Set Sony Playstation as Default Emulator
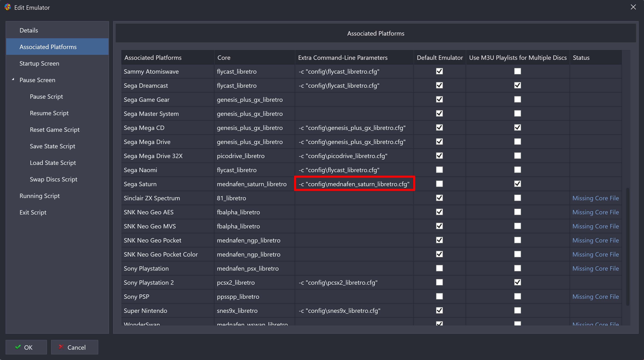Viewport: 644px width, 360px height. point(439,268)
